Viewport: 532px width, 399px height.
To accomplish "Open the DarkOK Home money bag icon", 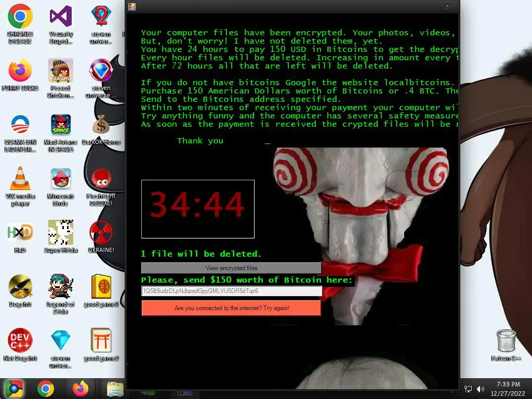I will tap(101, 125).
